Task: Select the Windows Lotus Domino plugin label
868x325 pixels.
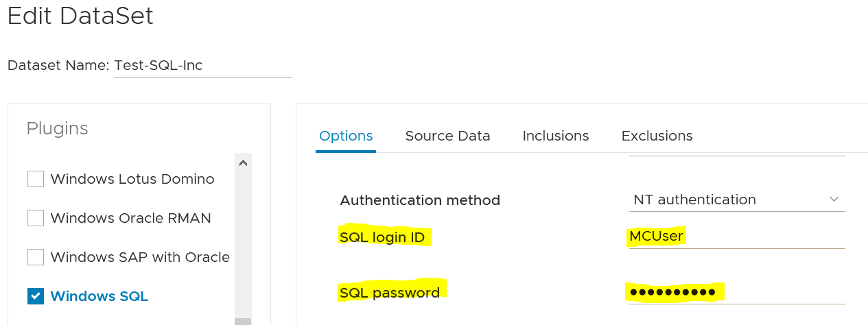Action: point(132,179)
